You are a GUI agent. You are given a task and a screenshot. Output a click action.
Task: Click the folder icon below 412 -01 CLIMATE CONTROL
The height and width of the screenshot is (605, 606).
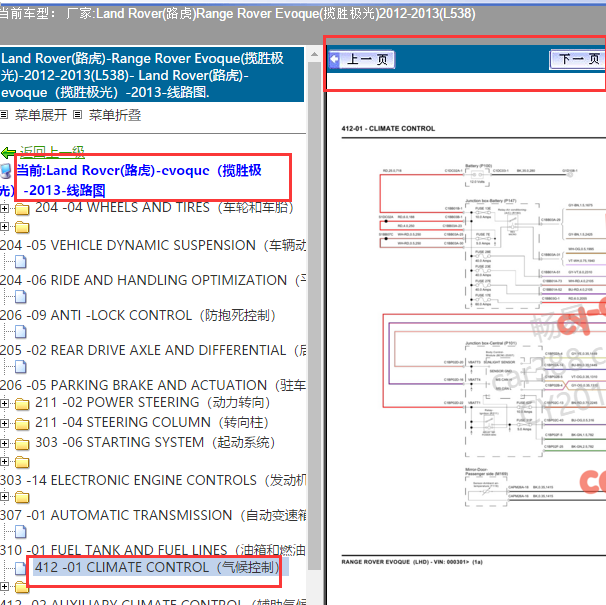point(22,588)
